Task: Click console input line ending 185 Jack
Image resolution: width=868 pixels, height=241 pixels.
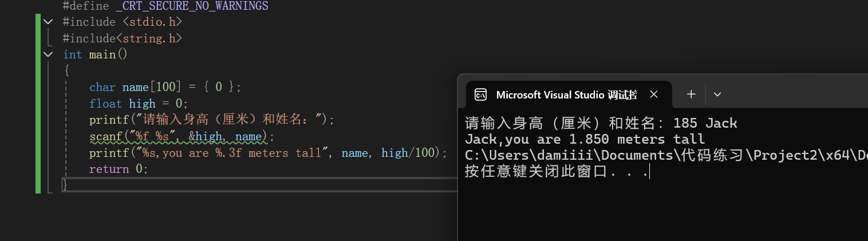Action: pyautogui.click(x=601, y=123)
